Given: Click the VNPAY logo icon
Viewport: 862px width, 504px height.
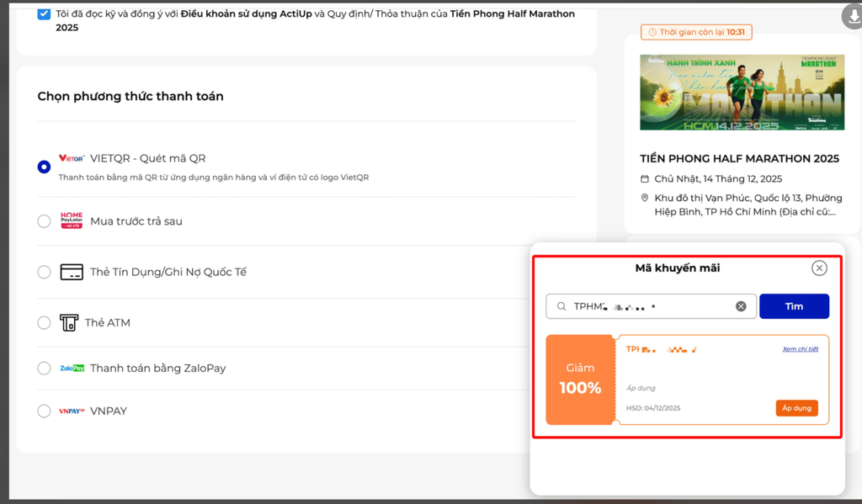Looking at the screenshot, I should (72, 411).
